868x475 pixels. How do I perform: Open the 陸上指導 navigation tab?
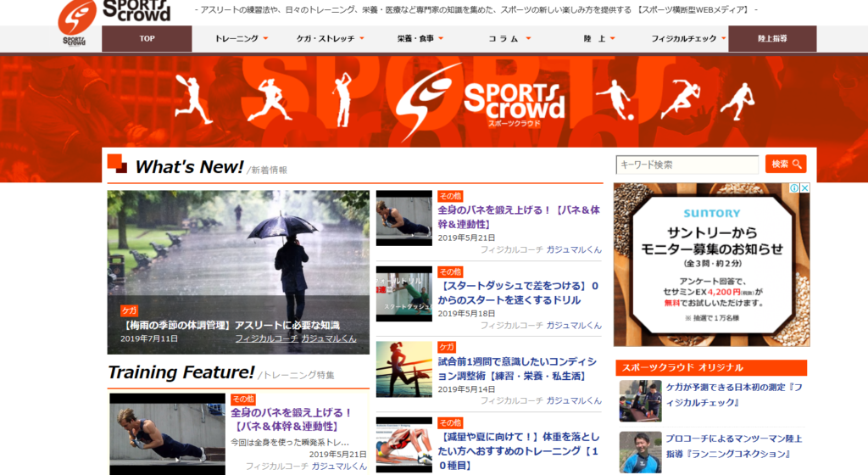[x=772, y=39]
